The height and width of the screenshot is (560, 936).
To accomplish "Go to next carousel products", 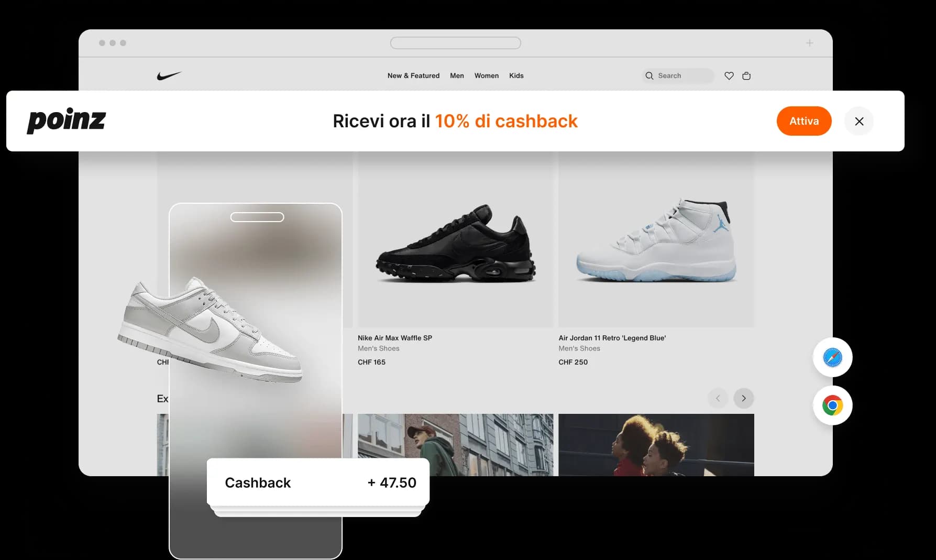I will point(744,398).
